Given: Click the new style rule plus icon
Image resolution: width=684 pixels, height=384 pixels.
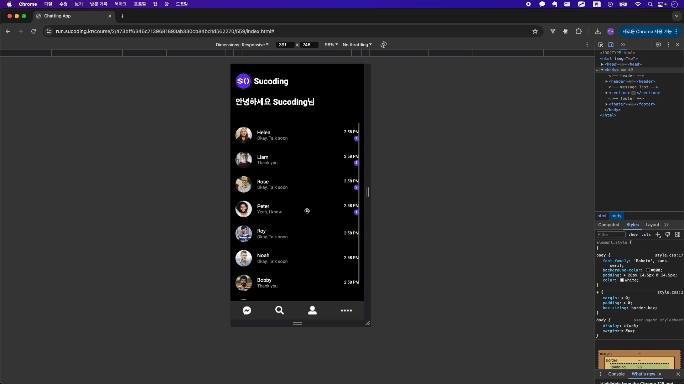Looking at the screenshot, I should pos(658,235).
